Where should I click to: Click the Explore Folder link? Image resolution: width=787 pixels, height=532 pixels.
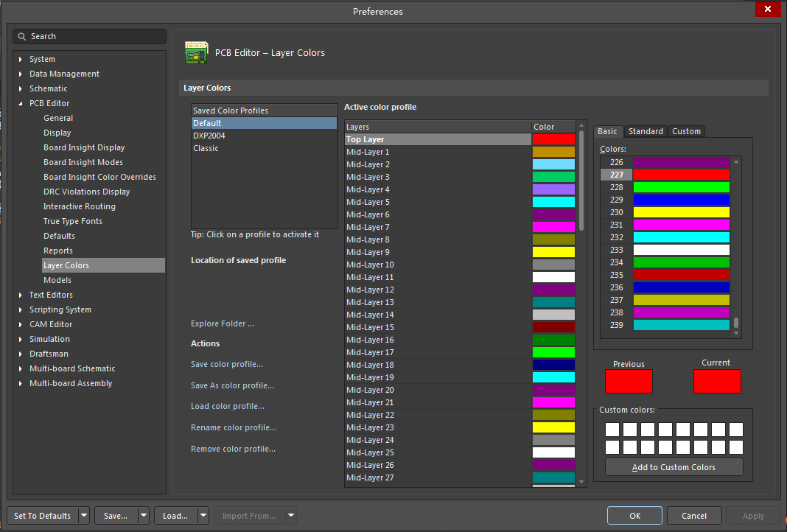coord(223,323)
